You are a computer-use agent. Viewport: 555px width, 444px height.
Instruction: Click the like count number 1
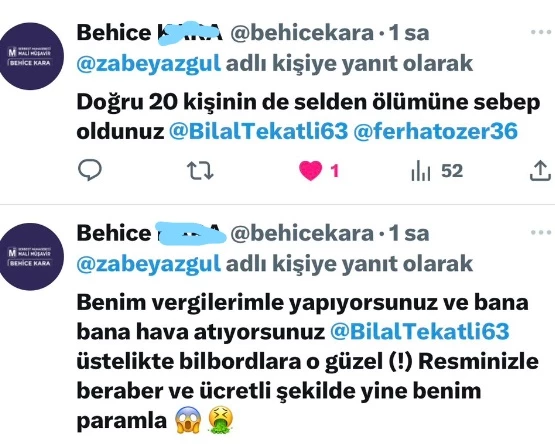click(334, 171)
